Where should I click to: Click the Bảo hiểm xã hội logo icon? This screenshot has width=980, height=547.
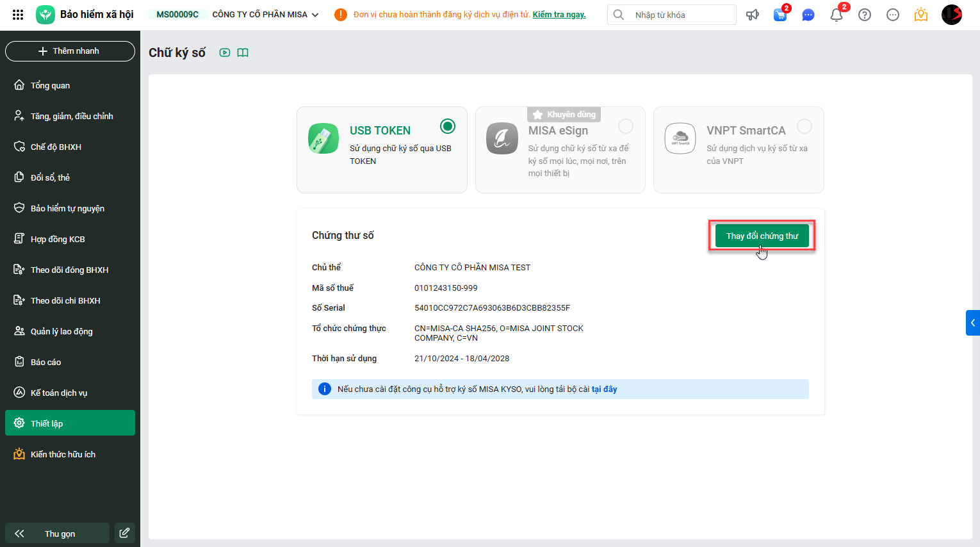coord(45,15)
